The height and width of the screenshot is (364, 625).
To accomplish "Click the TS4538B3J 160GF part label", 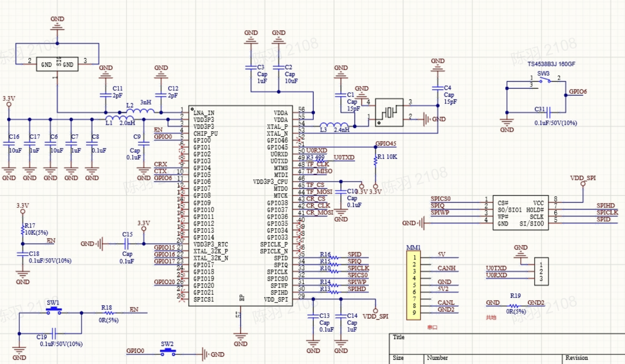I will pyautogui.click(x=551, y=64).
